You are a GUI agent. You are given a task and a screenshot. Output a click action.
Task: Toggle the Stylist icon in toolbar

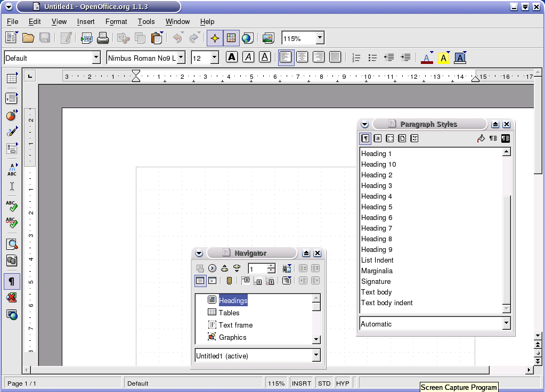[231, 38]
